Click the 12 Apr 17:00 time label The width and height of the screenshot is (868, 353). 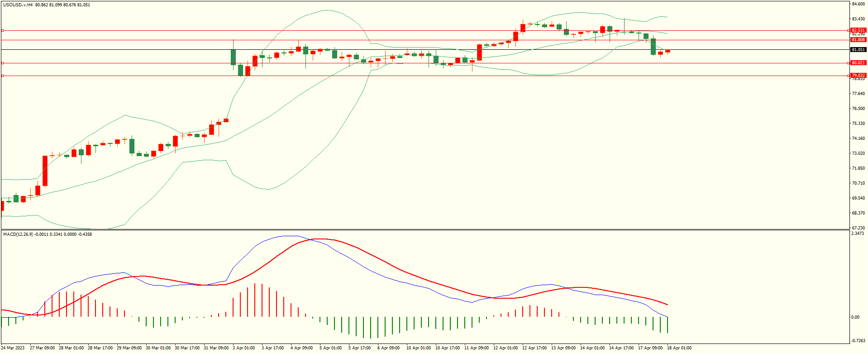pyautogui.click(x=534, y=348)
